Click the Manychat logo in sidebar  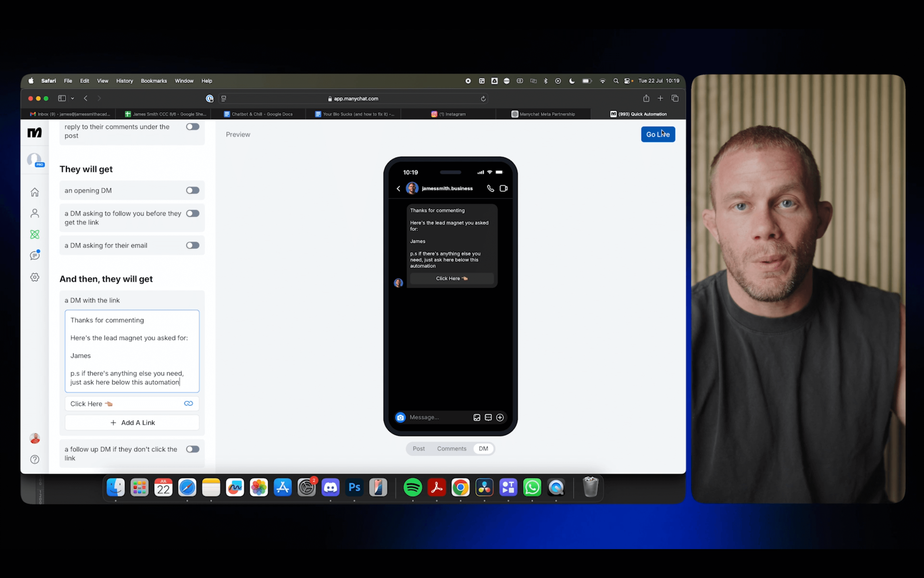coord(34,133)
